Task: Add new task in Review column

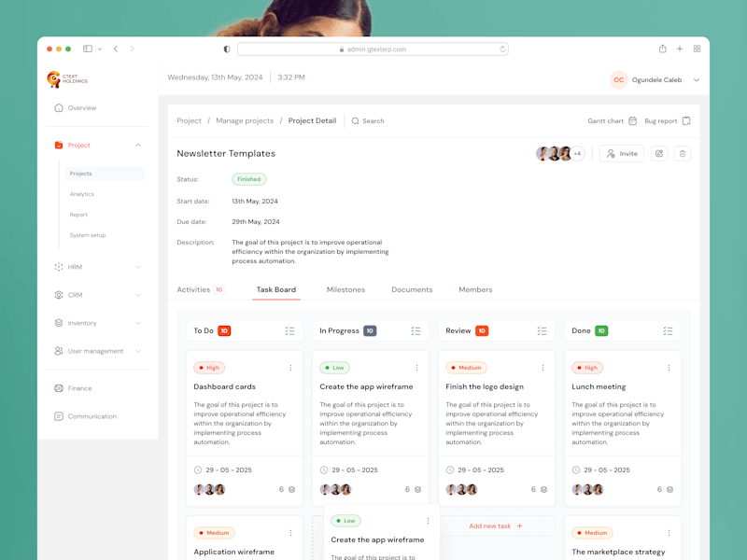Action: [497, 526]
